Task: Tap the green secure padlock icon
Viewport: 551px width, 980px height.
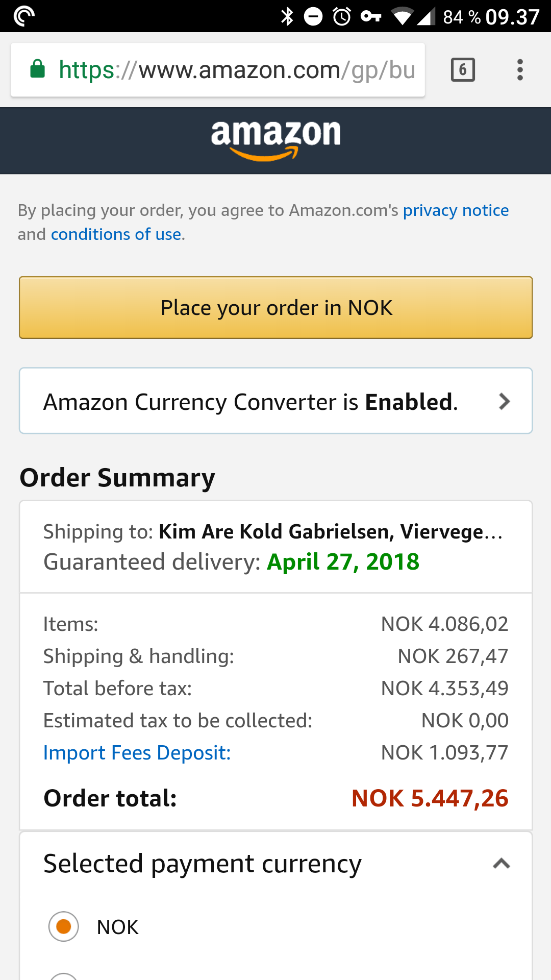Action: 38,69
